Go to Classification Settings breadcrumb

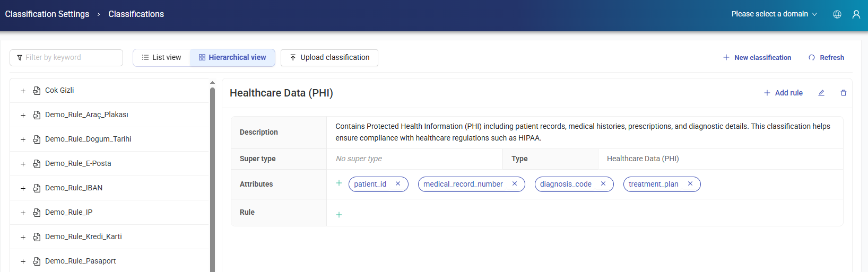tap(47, 14)
